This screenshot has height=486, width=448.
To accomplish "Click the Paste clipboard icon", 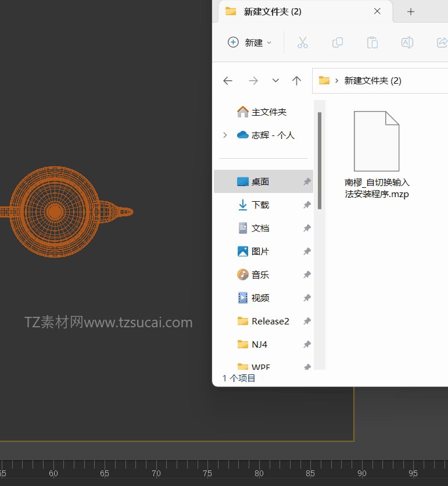I will coord(372,42).
